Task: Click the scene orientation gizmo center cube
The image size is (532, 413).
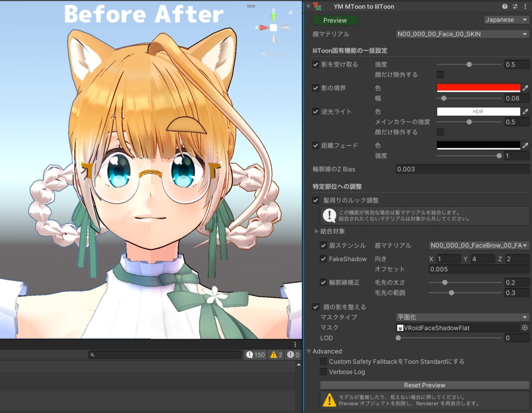Action: (x=273, y=28)
